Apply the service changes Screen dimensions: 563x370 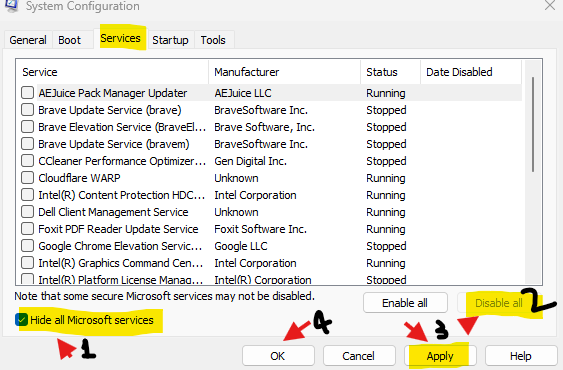pyautogui.click(x=440, y=356)
